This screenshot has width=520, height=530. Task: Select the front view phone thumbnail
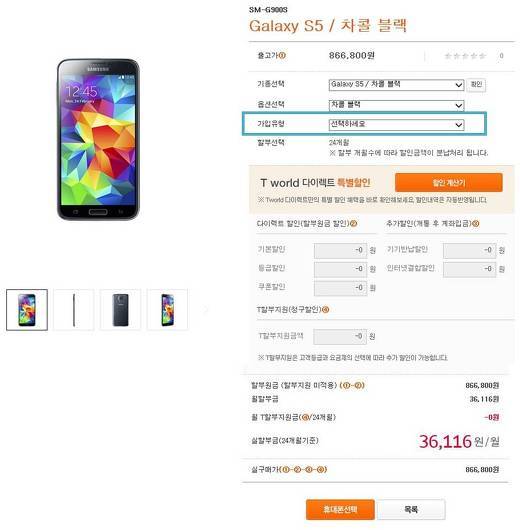coord(27,310)
